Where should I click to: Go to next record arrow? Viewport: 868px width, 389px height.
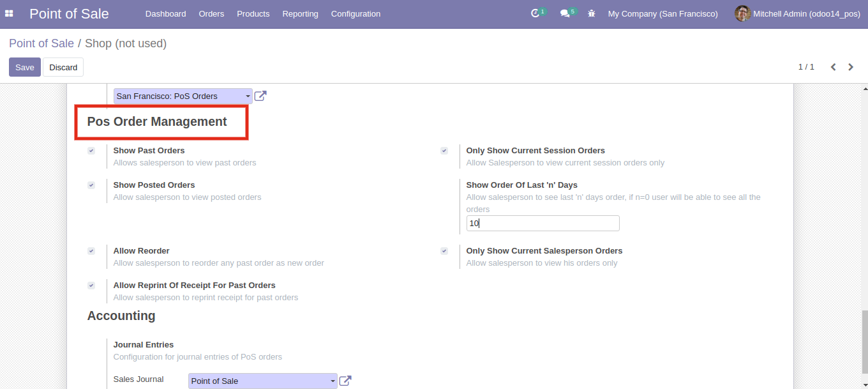point(851,67)
